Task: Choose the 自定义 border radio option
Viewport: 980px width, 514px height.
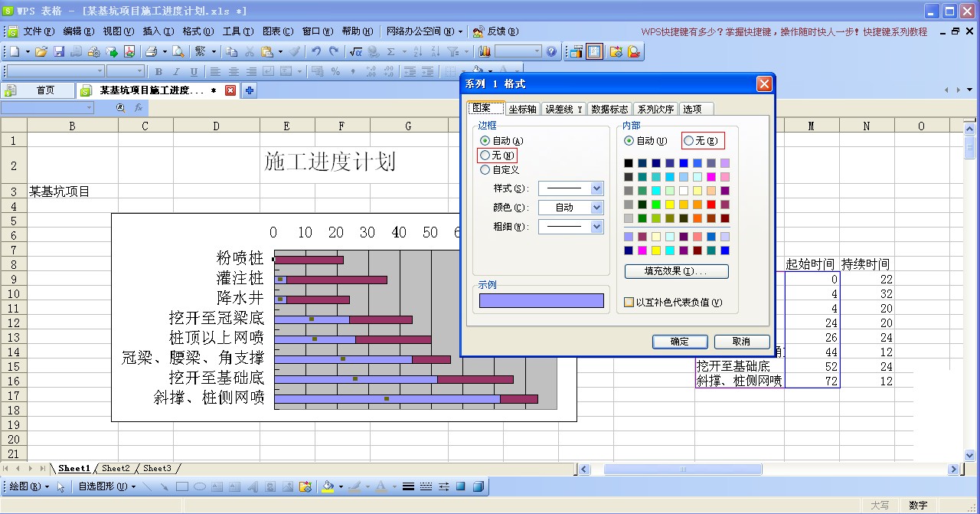Action: (485, 170)
